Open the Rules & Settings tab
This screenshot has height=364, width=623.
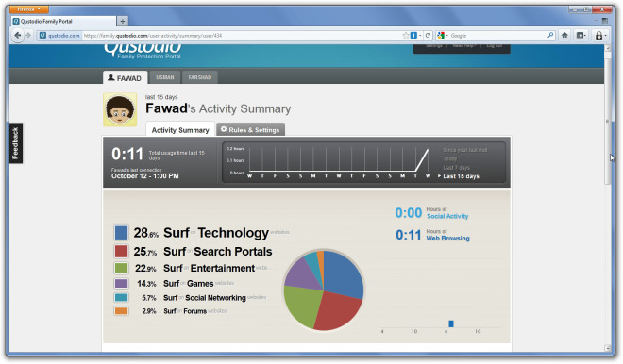pyautogui.click(x=250, y=129)
